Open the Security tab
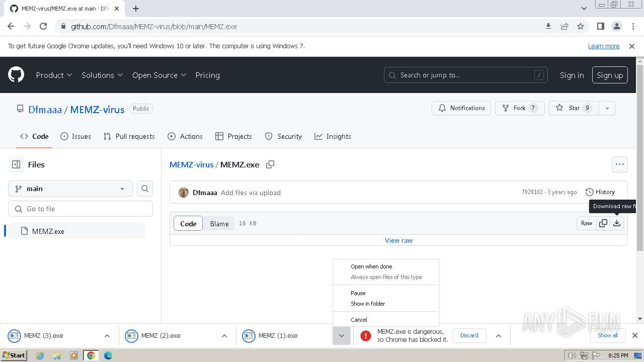The height and width of the screenshot is (362, 644). [283, 136]
